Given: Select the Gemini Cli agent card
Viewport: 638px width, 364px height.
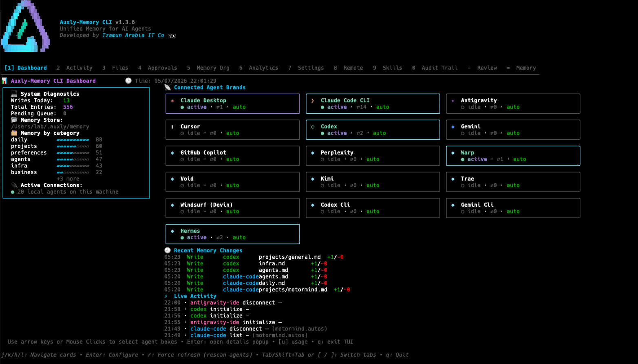Looking at the screenshot, I should 513,208.
